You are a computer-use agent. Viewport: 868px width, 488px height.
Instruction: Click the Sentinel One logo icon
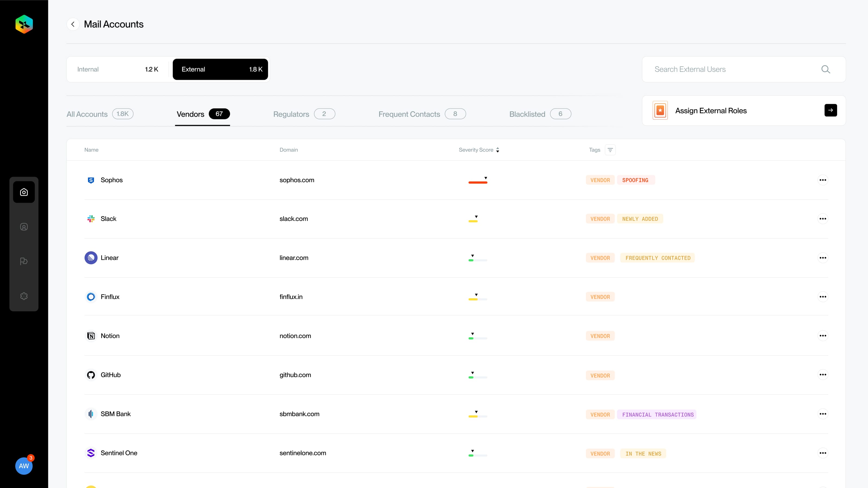91,453
